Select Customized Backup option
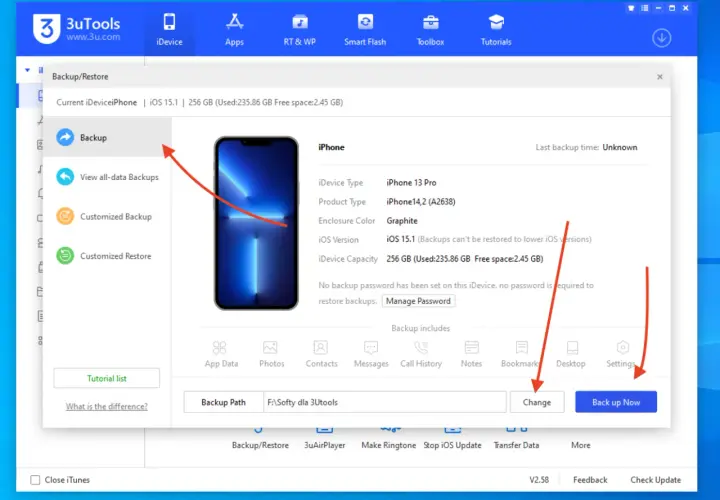Viewport: 720px width, 500px height. point(107,216)
